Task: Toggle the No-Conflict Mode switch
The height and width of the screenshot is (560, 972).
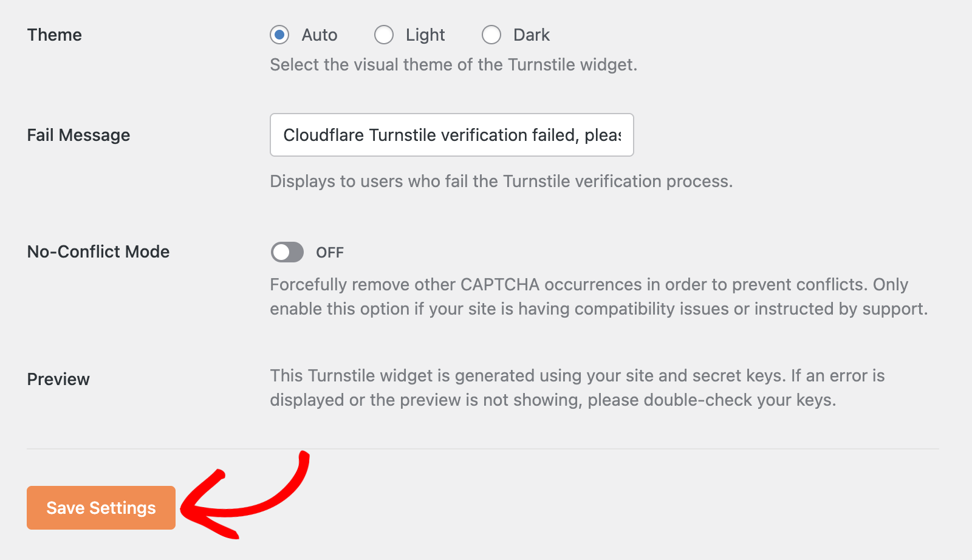Action: [x=287, y=252]
